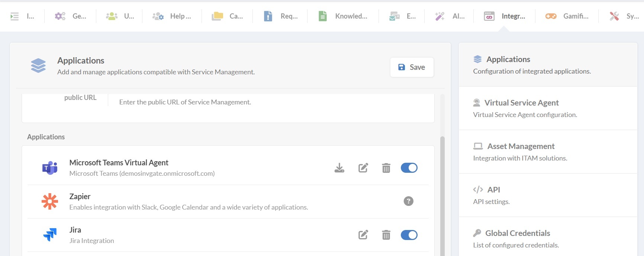This screenshot has height=256, width=644.
Task: Download the Microsoft Teams Virtual Agent package
Action: coord(339,168)
